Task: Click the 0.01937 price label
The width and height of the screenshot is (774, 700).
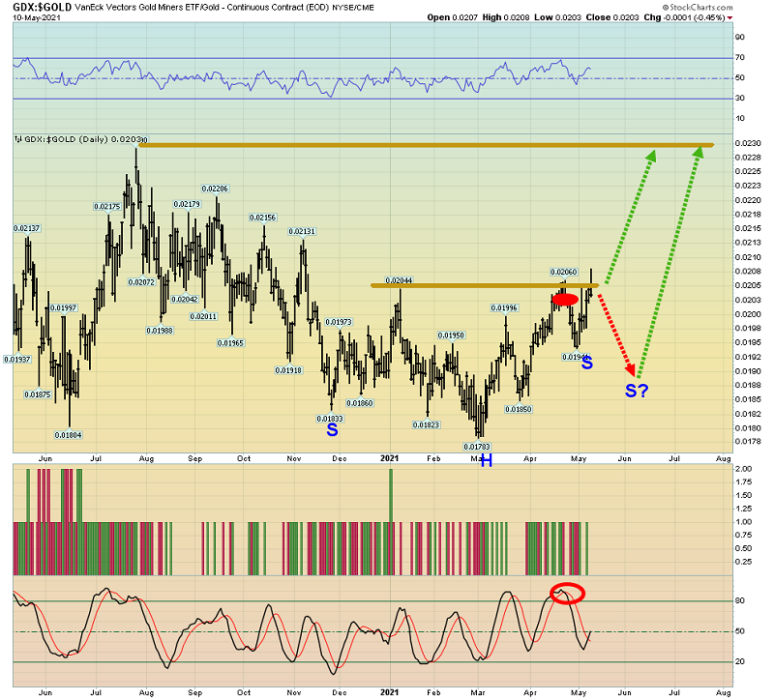Action: click(x=17, y=359)
